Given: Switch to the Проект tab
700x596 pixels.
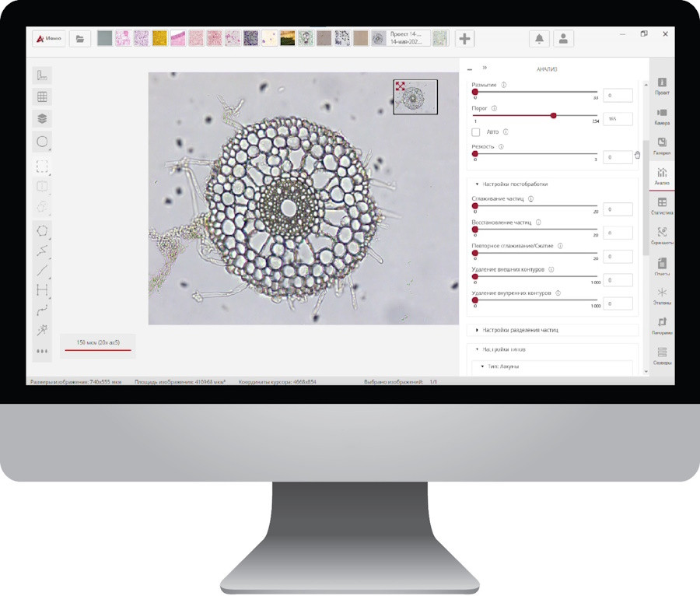Looking at the screenshot, I should click(x=662, y=86).
